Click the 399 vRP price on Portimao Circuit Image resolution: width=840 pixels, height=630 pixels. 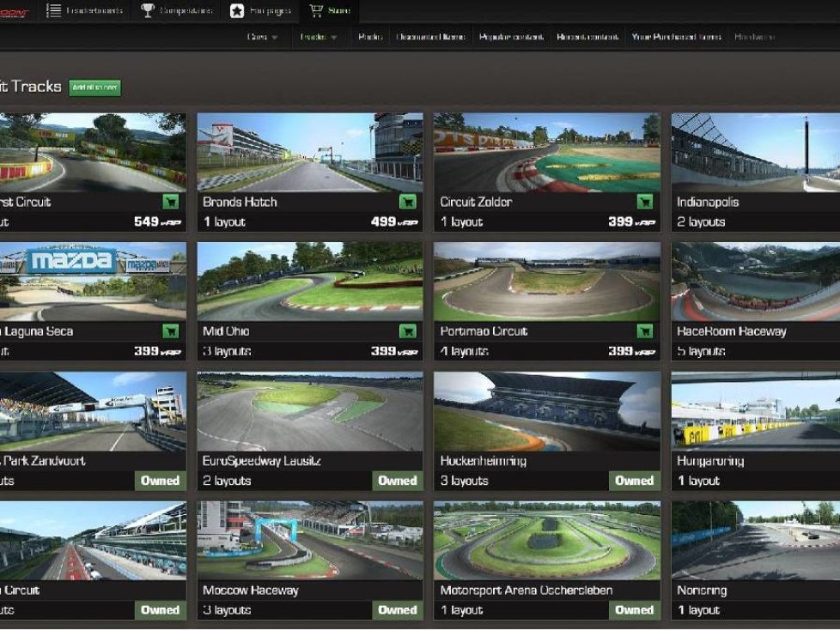point(631,351)
